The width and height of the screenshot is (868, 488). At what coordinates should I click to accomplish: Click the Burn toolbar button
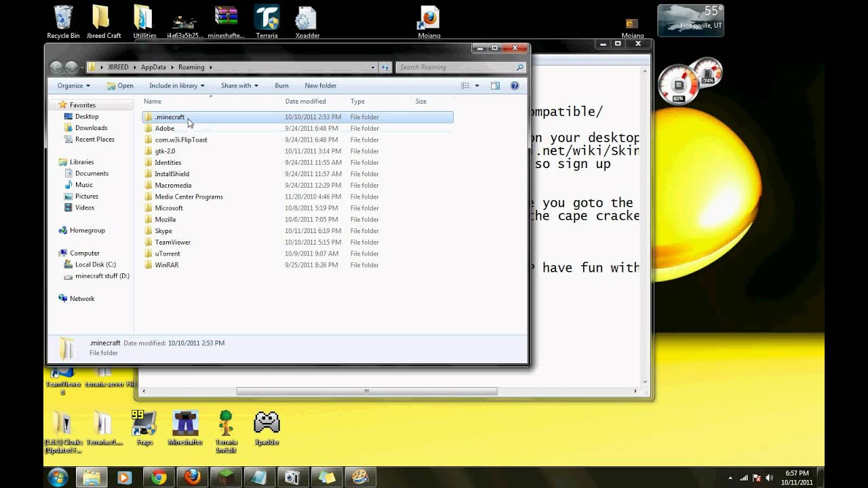click(281, 85)
